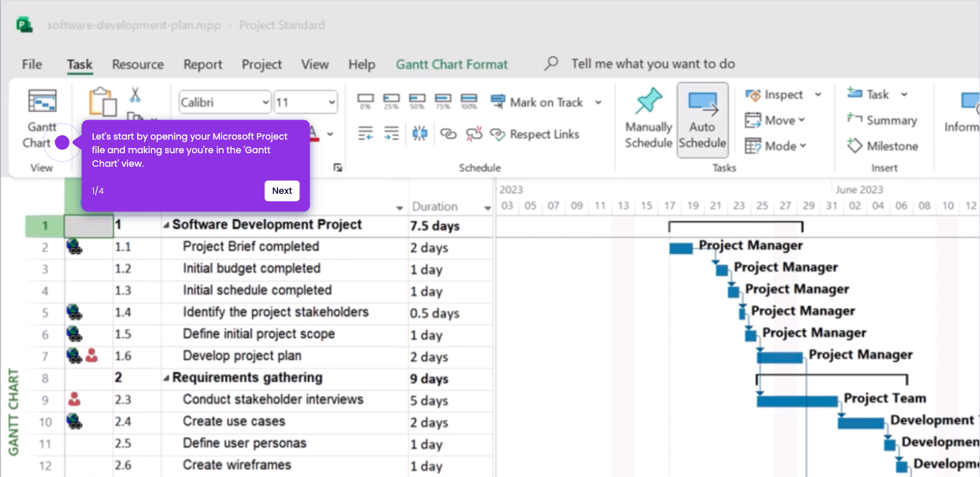Switch to the Project ribbon tab
This screenshot has height=477, width=980.
coord(262,65)
